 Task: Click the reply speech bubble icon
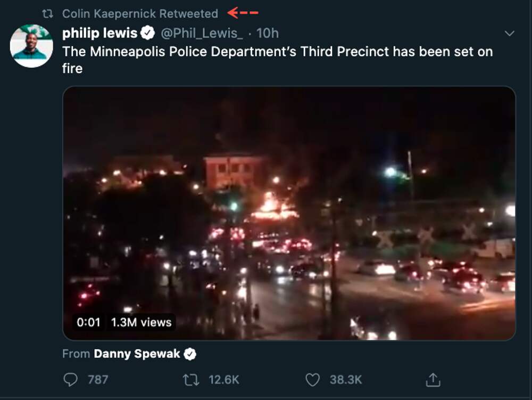pos(70,379)
